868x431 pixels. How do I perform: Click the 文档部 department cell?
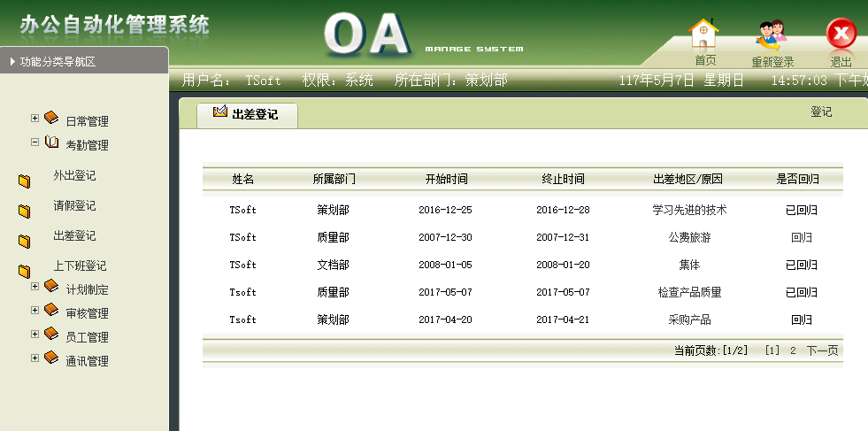(x=334, y=265)
